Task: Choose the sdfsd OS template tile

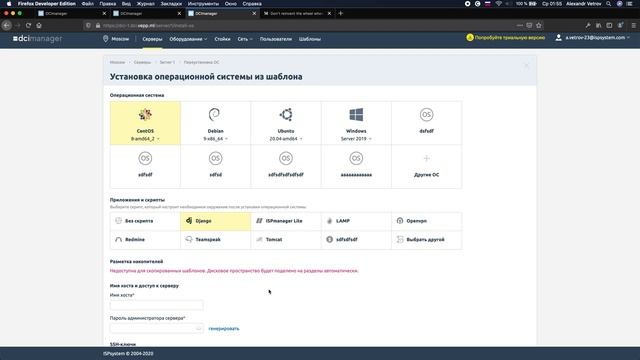Action: point(216,167)
